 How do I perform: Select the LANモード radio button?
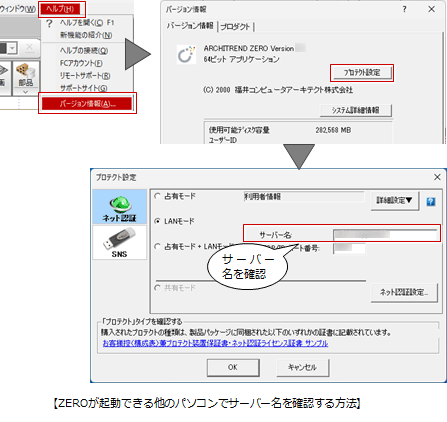point(157,221)
